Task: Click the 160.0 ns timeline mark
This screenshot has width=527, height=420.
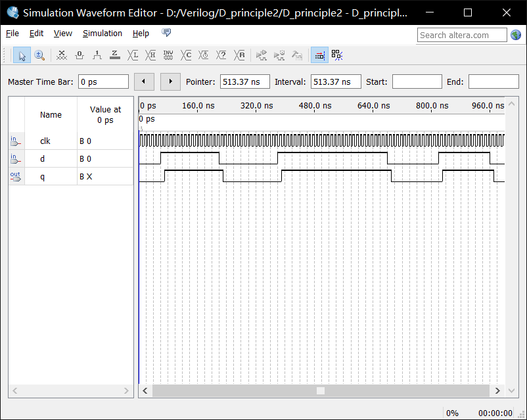Action: coord(198,106)
